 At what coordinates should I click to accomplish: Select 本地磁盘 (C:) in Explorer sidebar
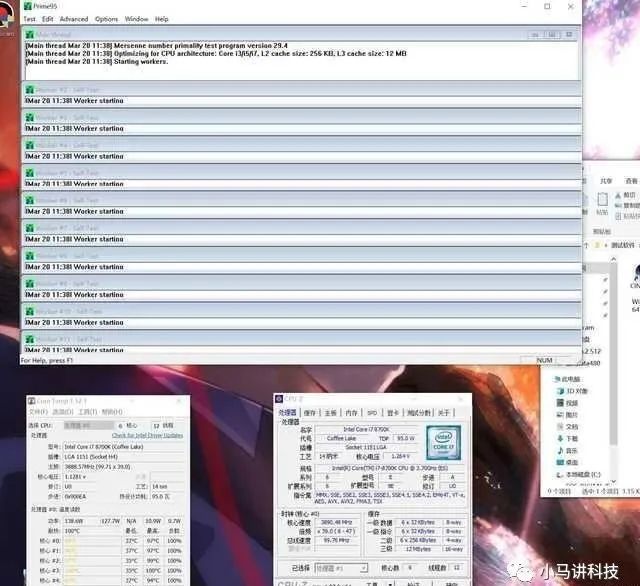pyautogui.click(x=579, y=475)
